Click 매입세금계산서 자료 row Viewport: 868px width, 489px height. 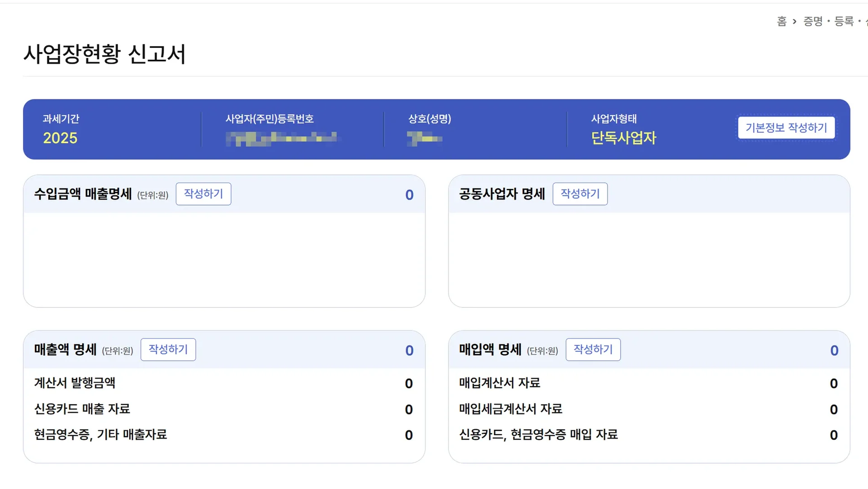[x=510, y=409]
